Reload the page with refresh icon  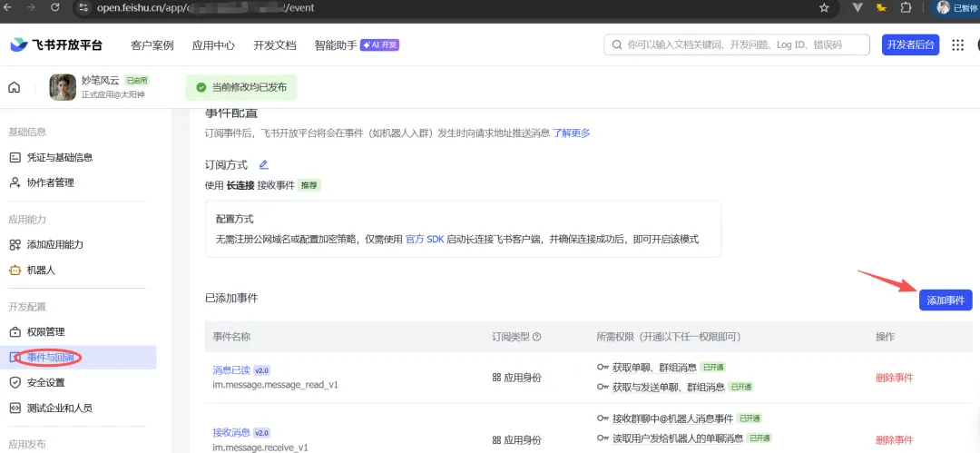coord(55,7)
